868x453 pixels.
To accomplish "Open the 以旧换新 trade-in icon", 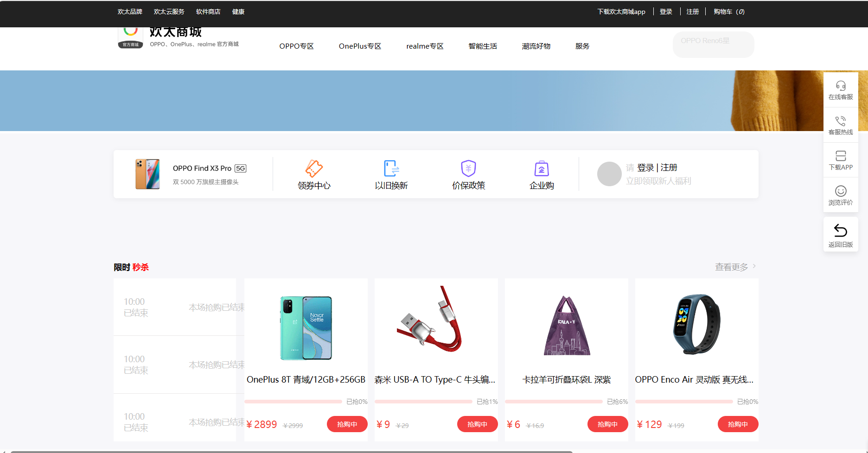I will coord(391,169).
